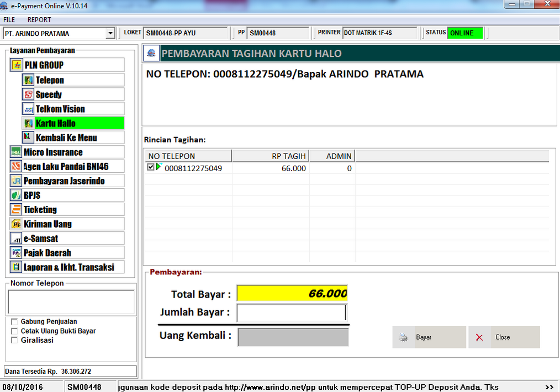
Task: Toggle the Giralisasi checkbox
Action: coord(14,340)
